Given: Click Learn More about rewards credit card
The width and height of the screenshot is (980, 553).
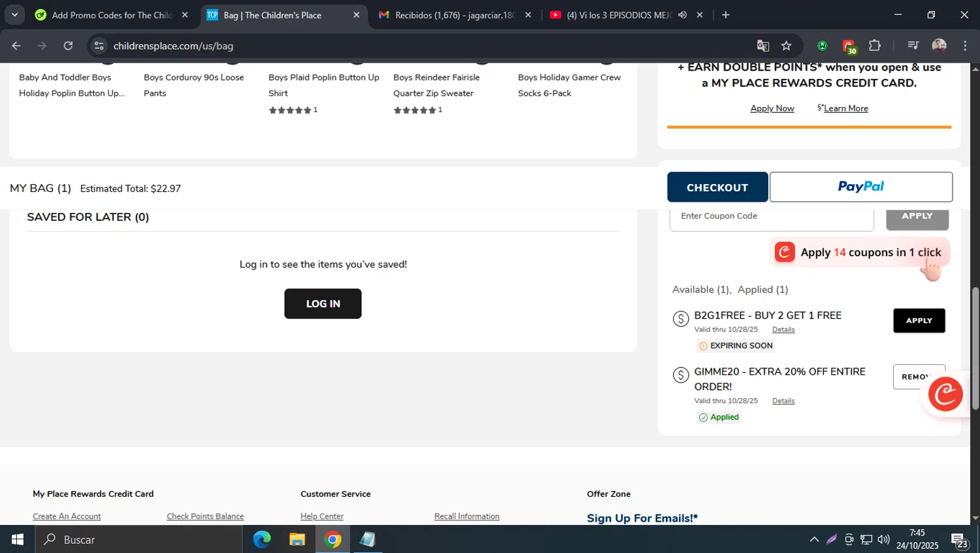Looking at the screenshot, I should coord(845,108).
